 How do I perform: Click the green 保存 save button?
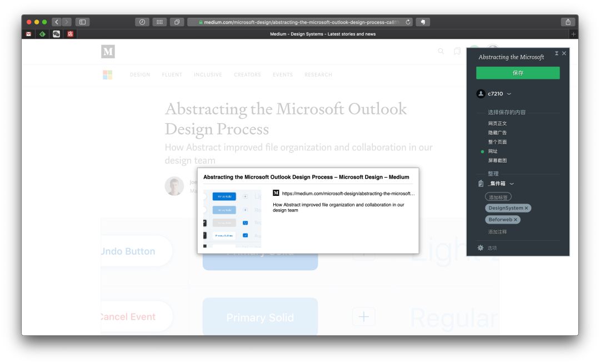[x=518, y=73]
